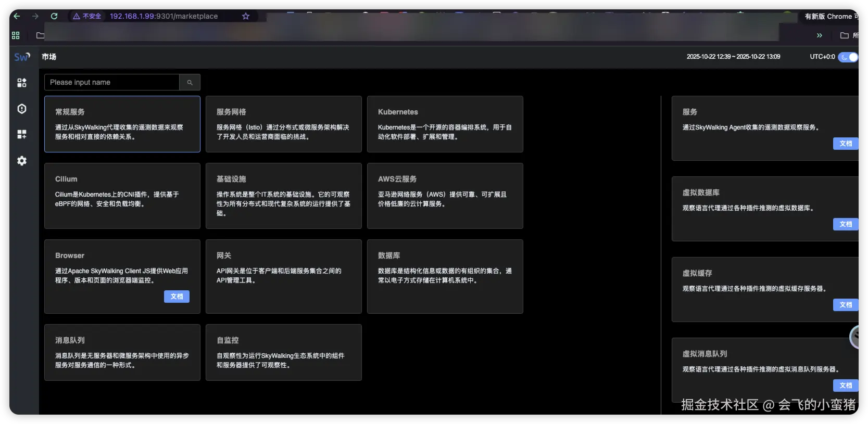This screenshot has height=424, width=868.
Task: Select the 基础设施 card
Action: coord(284,196)
